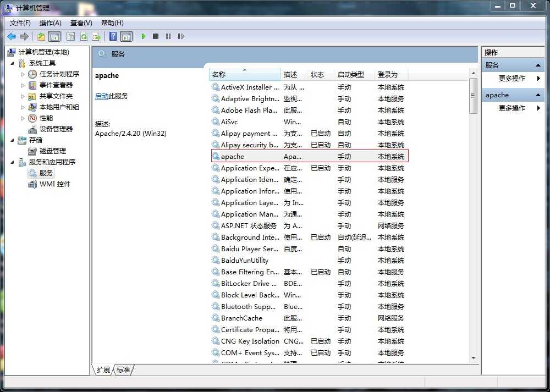The width and height of the screenshot is (550, 392).
Task: Click the gear icon of AiSvc service
Action: tap(216, 122)
